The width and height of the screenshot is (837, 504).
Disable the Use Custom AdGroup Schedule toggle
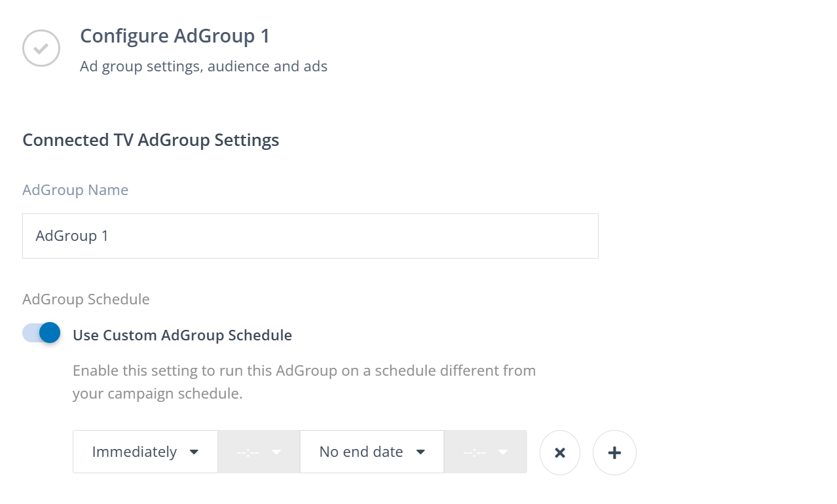coord(42,333)
